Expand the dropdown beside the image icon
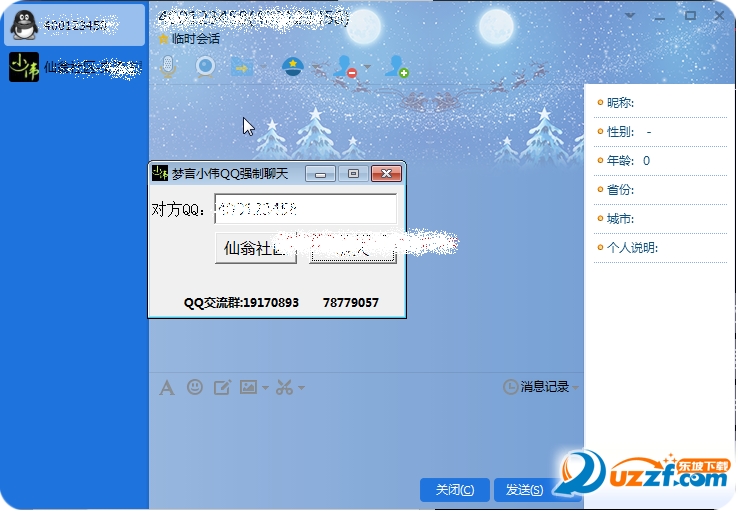The height and width of the screenshot is (511, 738). point(265,388)
